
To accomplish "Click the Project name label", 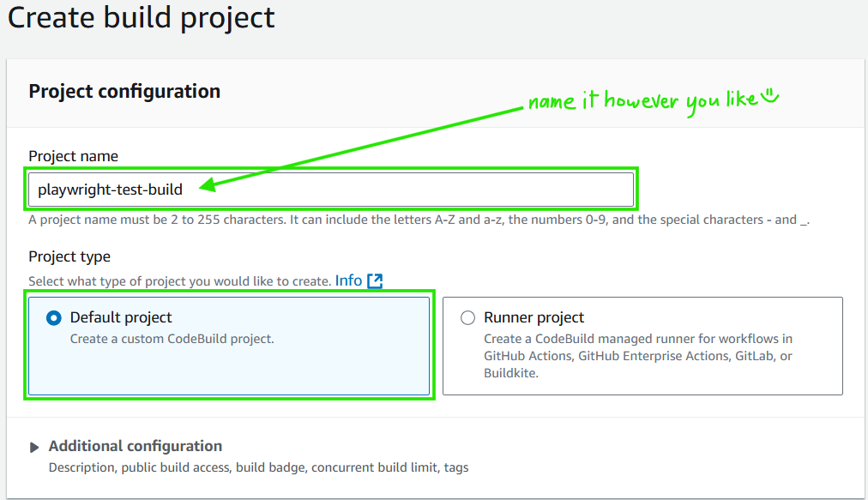I will [73, 156].
